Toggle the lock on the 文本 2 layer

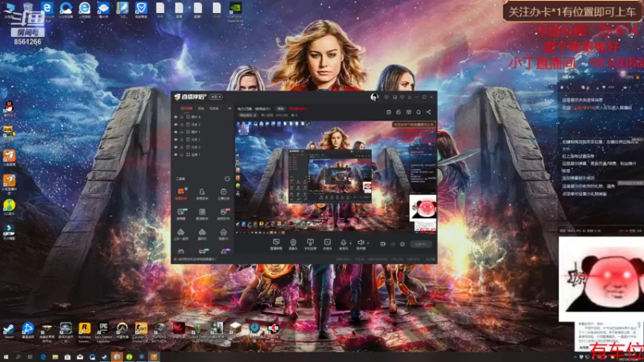tap(182, 125)
